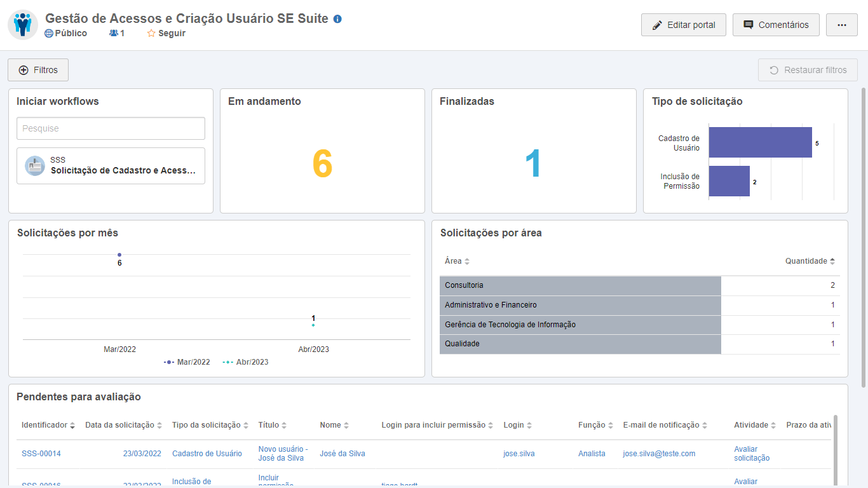Viewport: 868px width, 488px height.
Task: Open the three-dots more options menu
Action: pyautogui.click(x=841, y=25)
